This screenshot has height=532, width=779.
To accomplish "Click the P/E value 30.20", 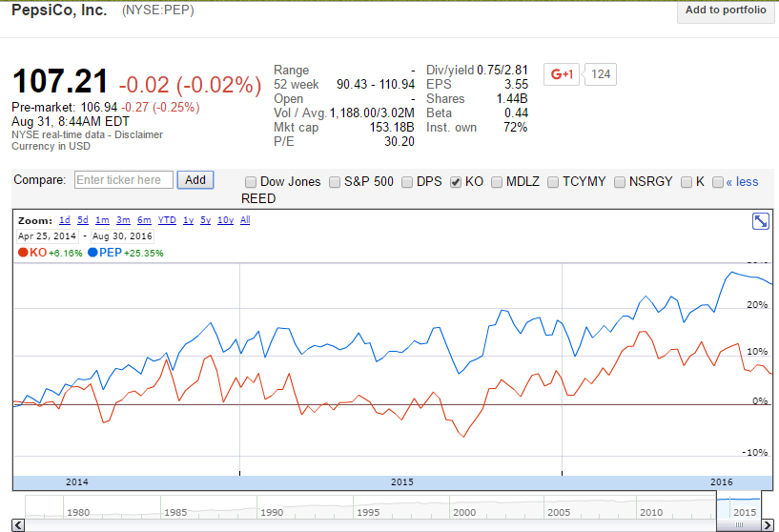I will (x=399, y=141).
